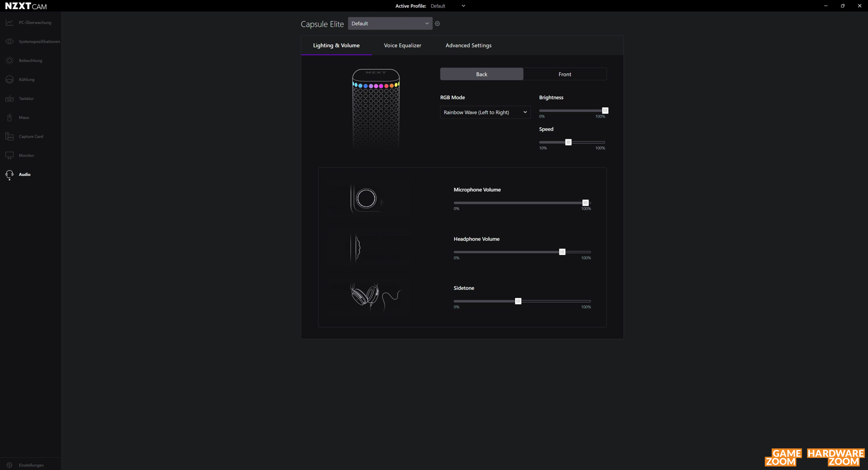Open the Maus sidebar label

24,118
